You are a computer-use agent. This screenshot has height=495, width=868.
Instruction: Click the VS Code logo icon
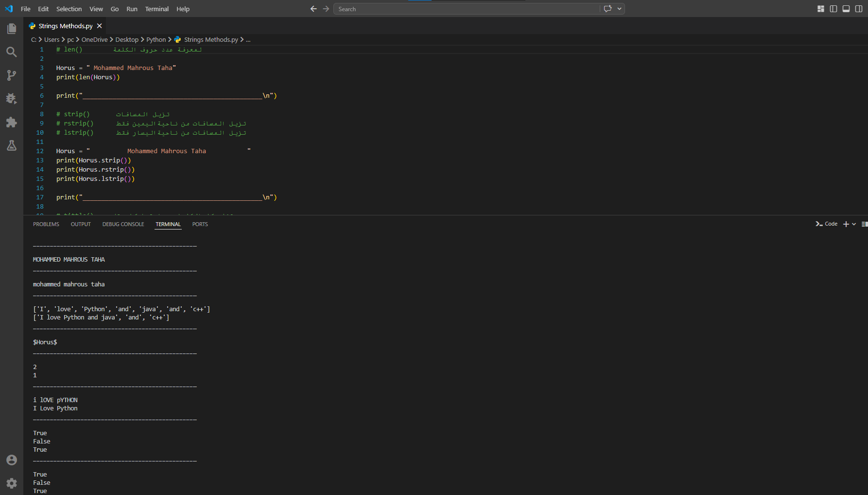pyautogui.click(x=9, y=9)
